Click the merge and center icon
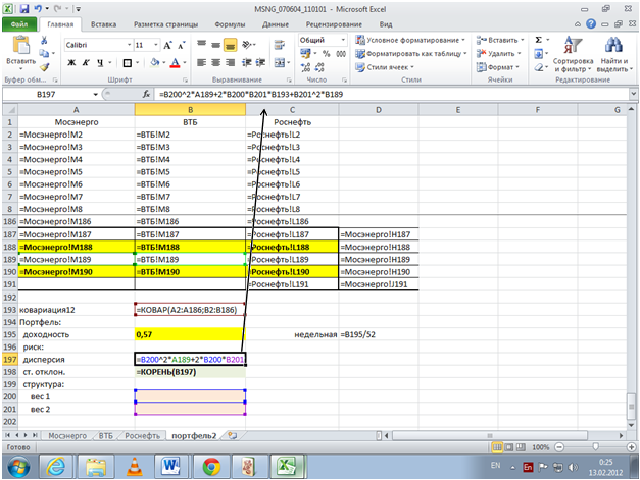 (280, 62)
